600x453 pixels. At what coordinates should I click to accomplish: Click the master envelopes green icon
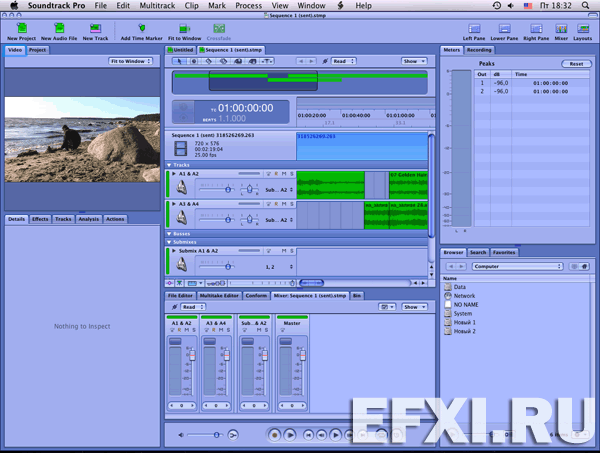click(x=179, y=284)
